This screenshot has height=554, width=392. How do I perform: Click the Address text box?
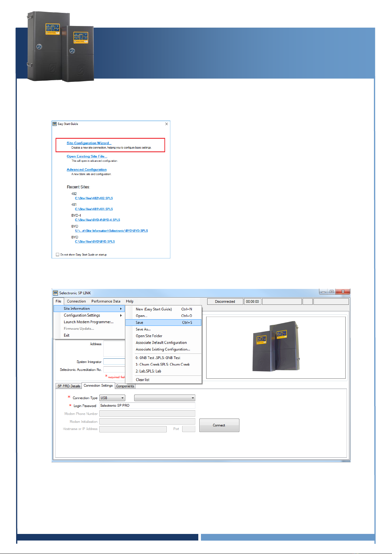(x=114, y=349)
